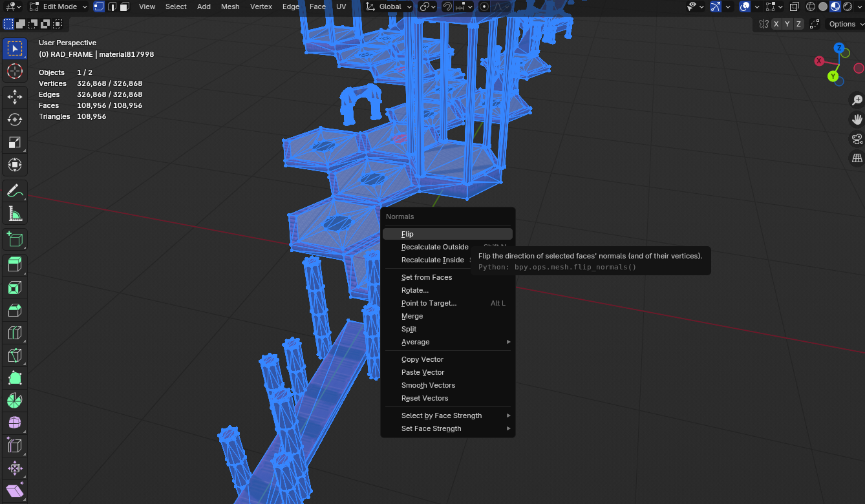Switch to Face select mode

pos(124,6)
